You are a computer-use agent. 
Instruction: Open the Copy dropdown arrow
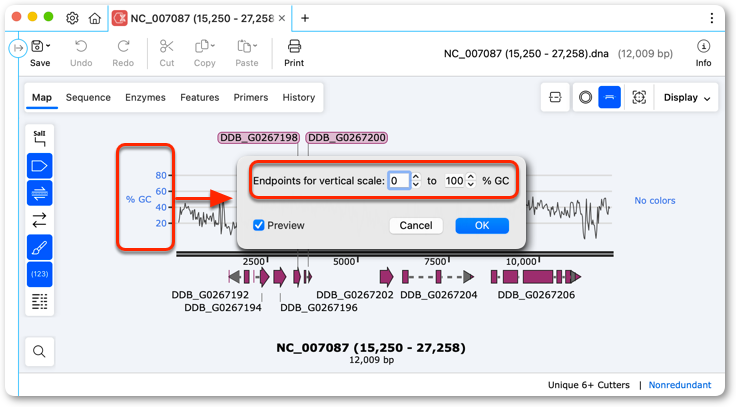click(213, 46)
